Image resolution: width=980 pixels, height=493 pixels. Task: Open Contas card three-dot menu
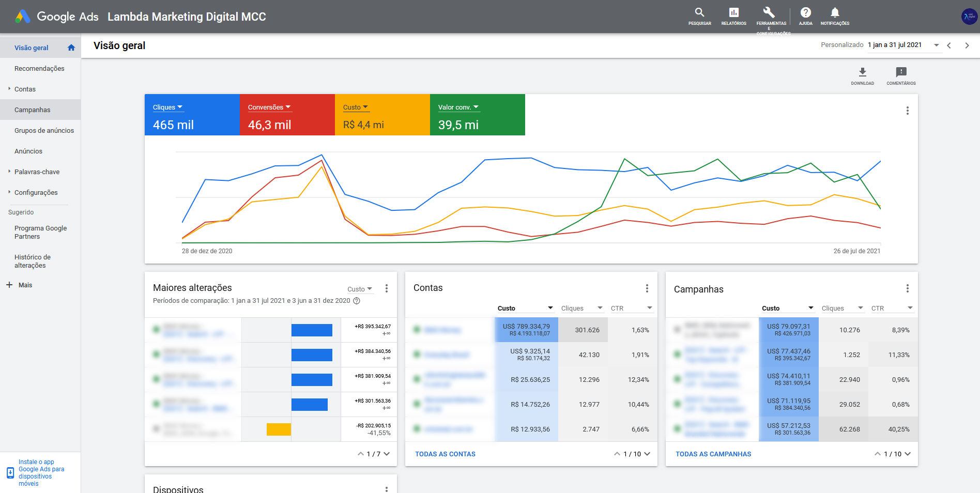647,288
